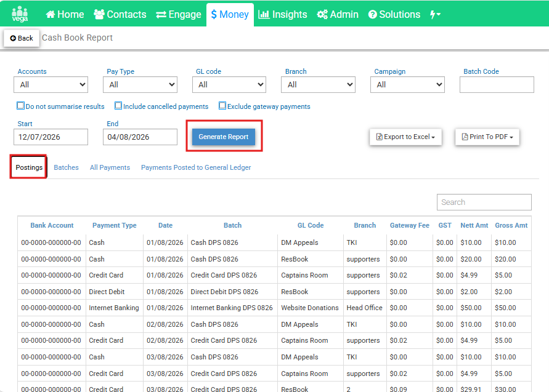Image resolution: width=549 pixels, height=392 pixels.
Task: Switch to the All Payments tab
Action: coord(110,167)
